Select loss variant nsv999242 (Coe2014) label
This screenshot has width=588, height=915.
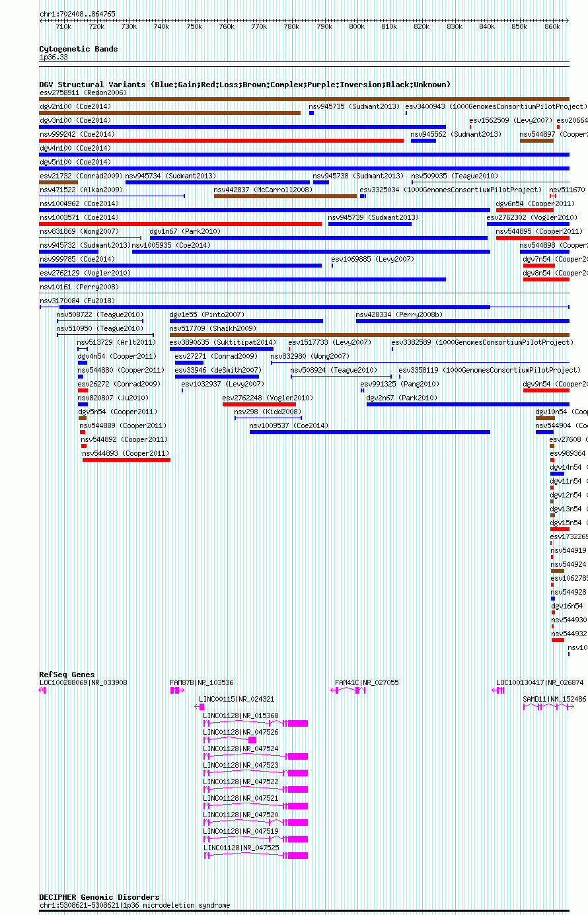coord(77,135)
